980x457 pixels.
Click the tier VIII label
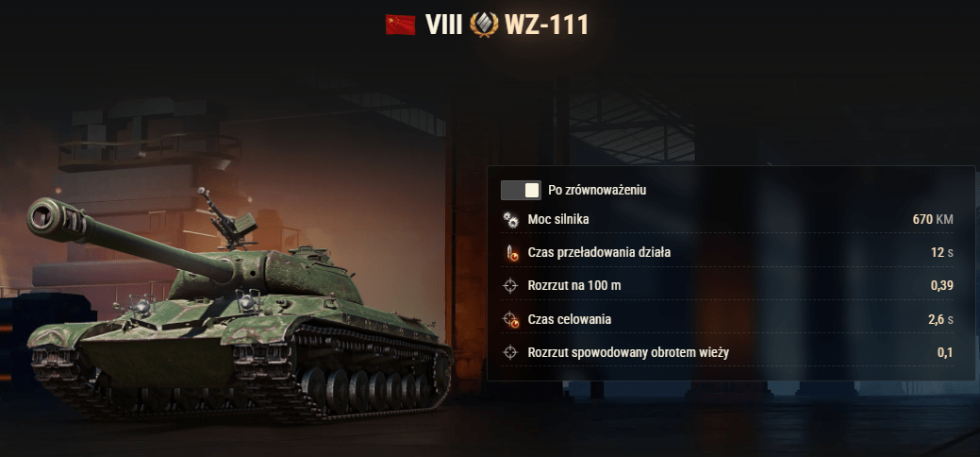point(443,25)
